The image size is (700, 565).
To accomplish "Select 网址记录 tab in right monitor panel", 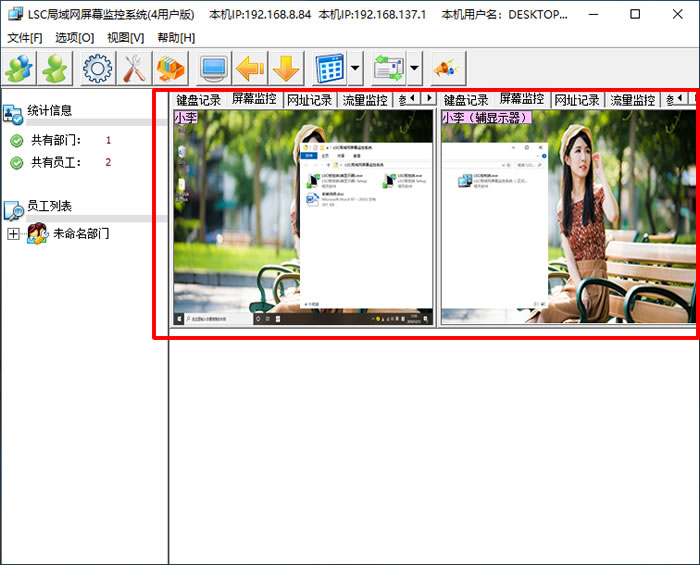I will (x=576, y=100).
